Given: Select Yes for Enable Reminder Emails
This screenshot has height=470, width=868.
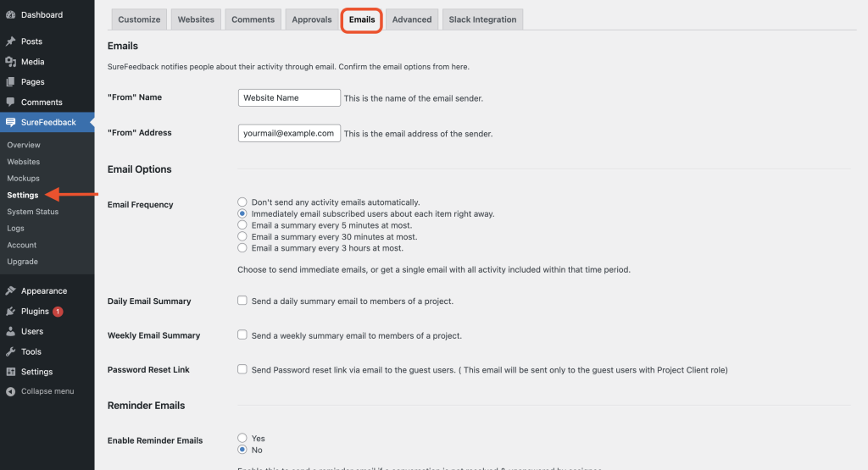Looking at the screenshot, I should tap(243, 438).
